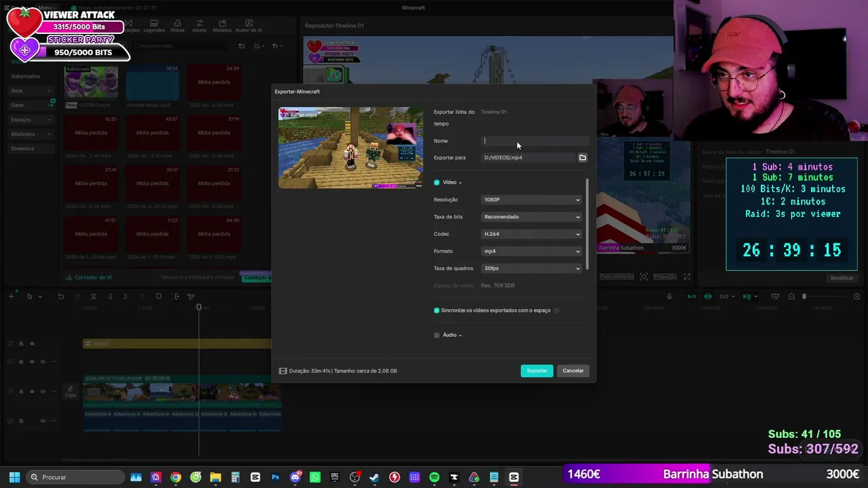Zoom out the timeline
This screenshot has height=488, width=868.
coord(791,296)
